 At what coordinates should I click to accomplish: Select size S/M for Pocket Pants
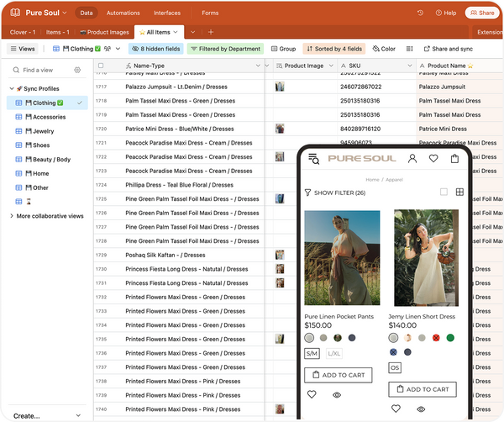(312, 354)
